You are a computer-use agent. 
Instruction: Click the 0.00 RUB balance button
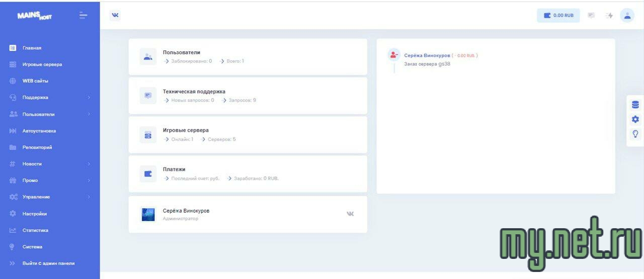[558, 16]
